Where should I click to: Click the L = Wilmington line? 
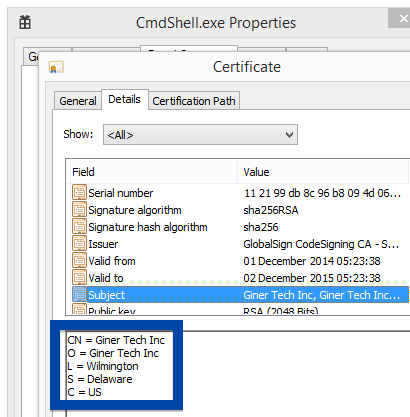[x=103, y=366]
